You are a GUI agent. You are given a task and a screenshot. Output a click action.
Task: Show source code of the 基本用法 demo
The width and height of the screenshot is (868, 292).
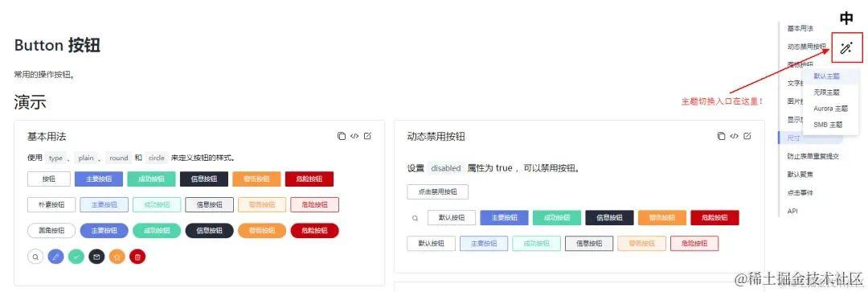[x=355, y=136]
